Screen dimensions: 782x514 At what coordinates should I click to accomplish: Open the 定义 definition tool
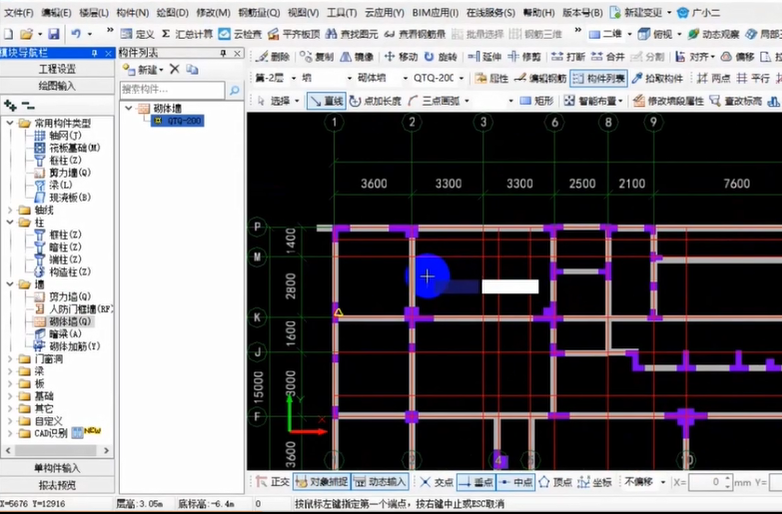138,34
